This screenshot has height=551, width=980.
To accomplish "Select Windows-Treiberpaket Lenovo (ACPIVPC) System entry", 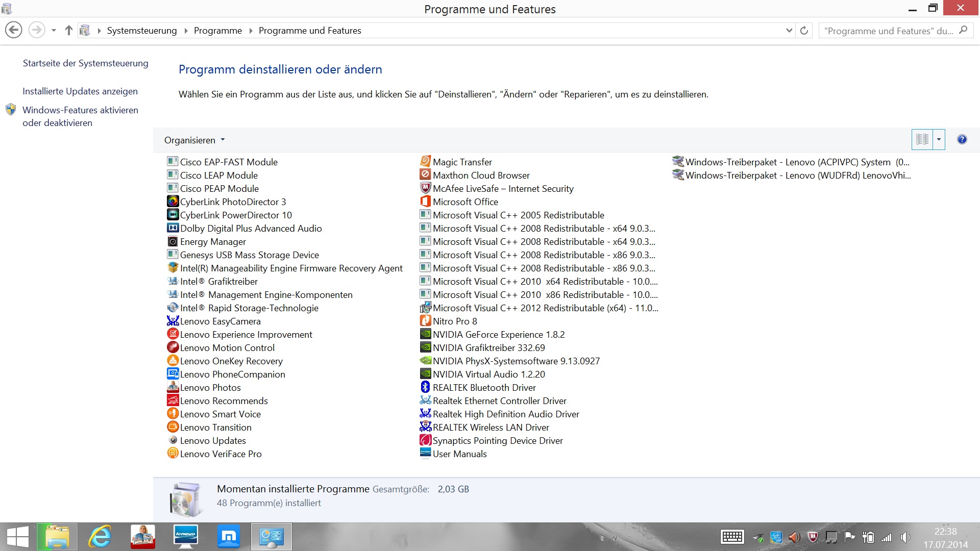I will 791,162.
